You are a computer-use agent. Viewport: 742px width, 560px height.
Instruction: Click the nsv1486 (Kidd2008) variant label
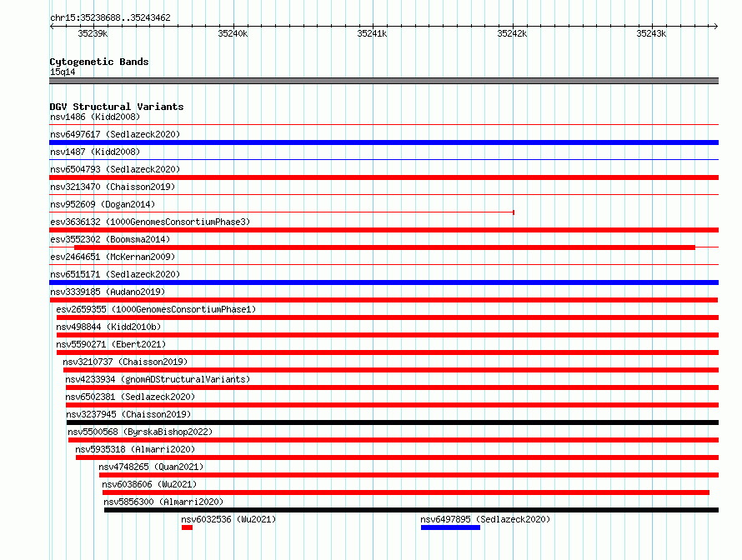(x=95, y=117)
